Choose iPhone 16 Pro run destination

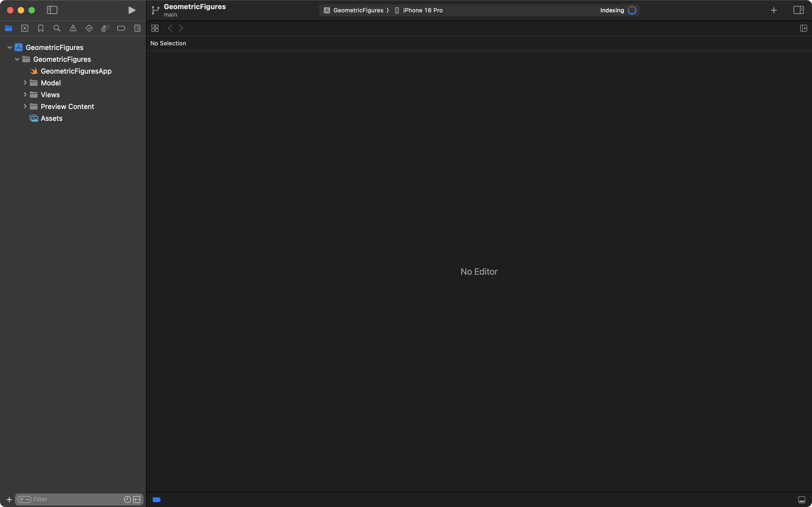pos(422,10)
